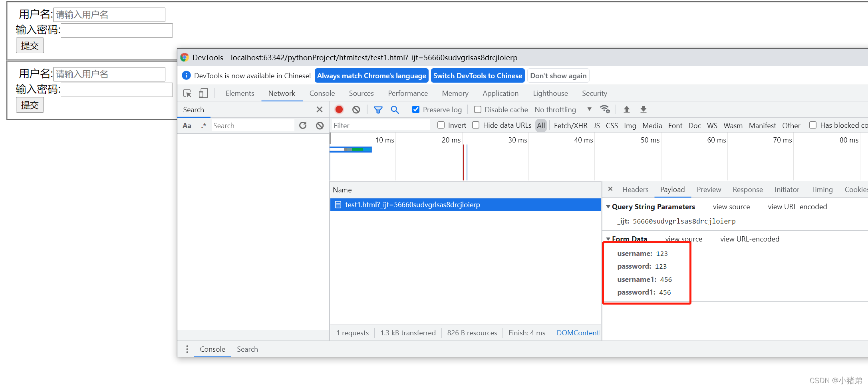Enable Disable cache checkbox

pyautogui.click(x=478, y=109)
